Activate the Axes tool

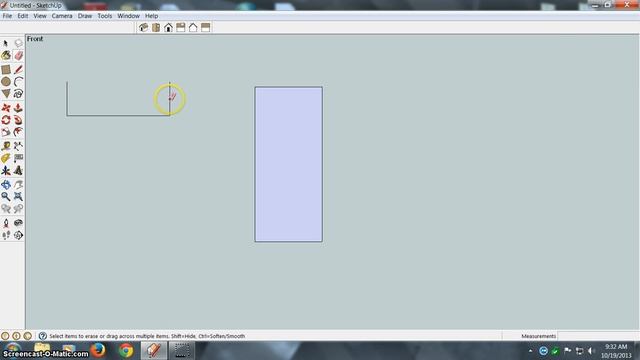pos(6,170)
